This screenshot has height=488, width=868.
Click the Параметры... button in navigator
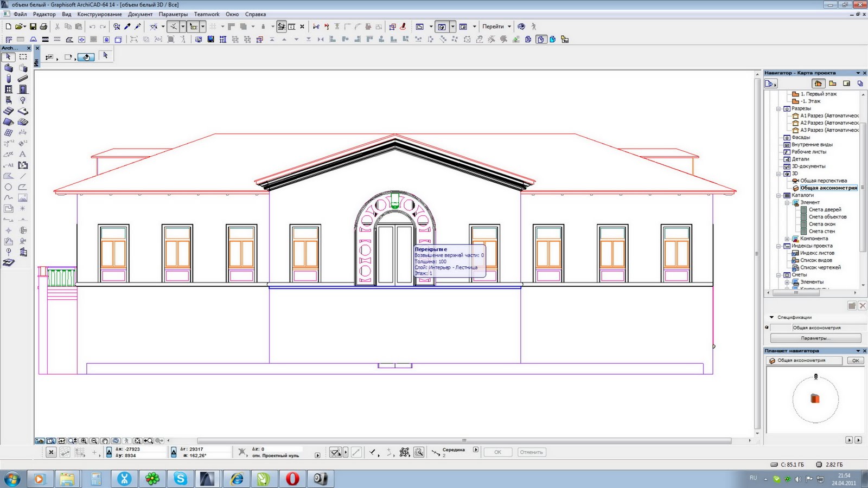[x=815, y=338]
